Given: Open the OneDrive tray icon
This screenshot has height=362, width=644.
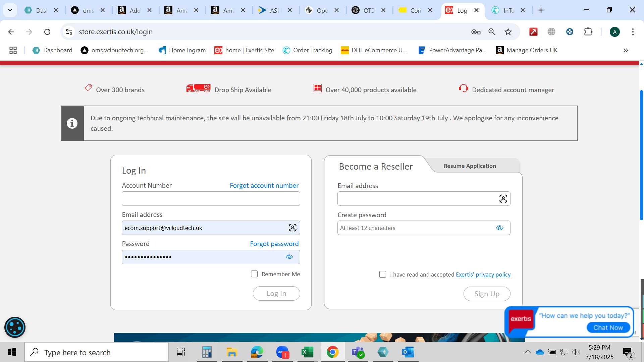Looking at the screenshot, I should tap(540, 352).
